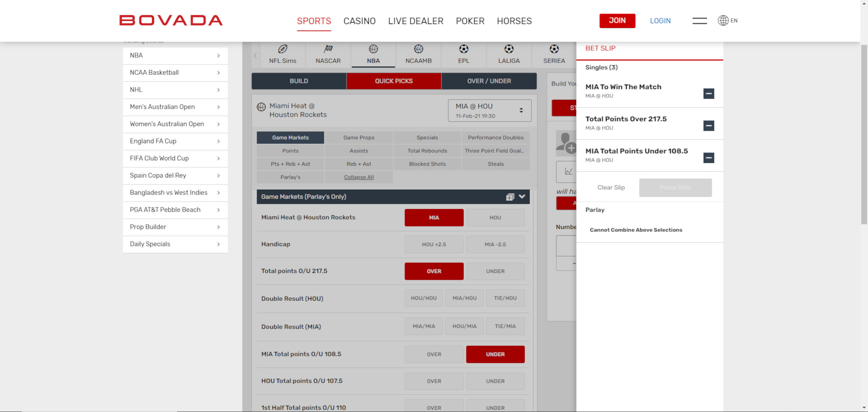
Task: Select HOU/HOU double result option
Action: (x=423, y=298)
